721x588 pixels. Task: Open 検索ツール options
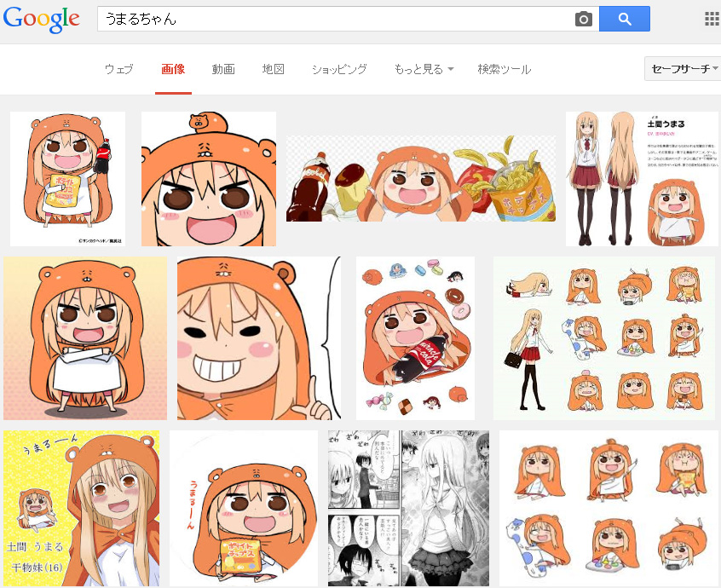tap(505, 69)
